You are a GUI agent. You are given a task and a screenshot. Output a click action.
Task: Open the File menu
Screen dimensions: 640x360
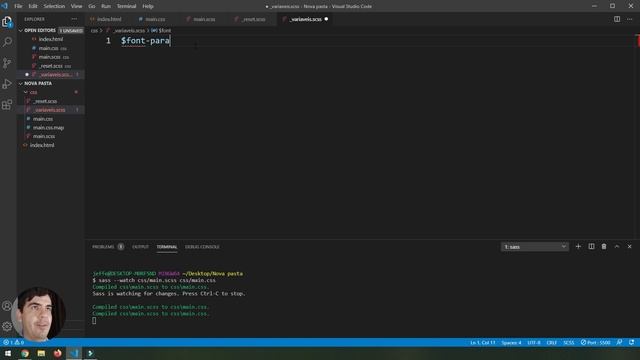(18, 6)
